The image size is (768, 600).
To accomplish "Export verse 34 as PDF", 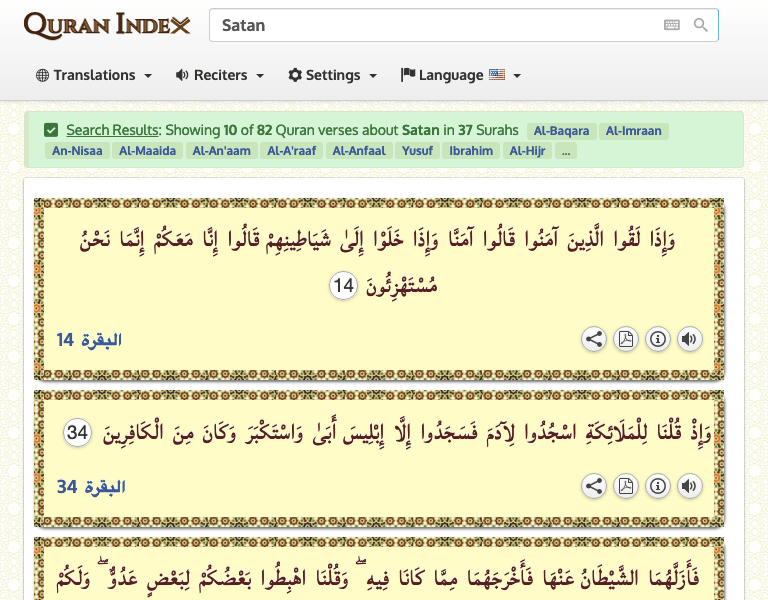I will pos(626,486).
